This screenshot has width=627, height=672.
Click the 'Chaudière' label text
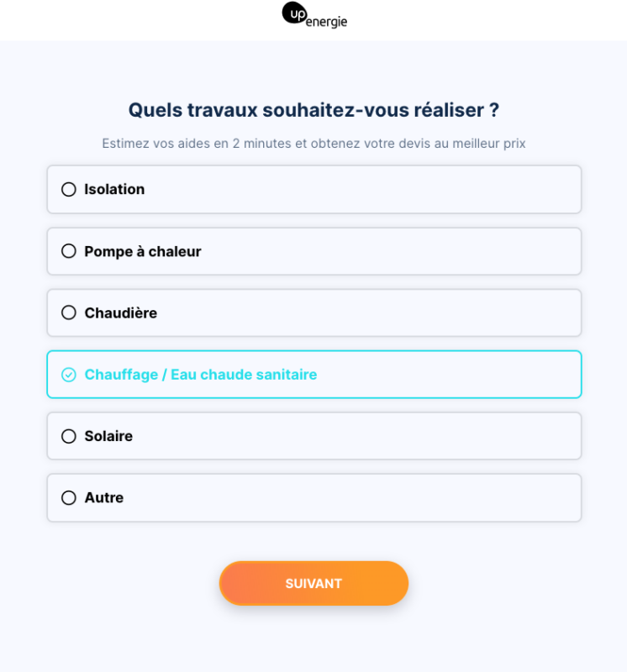coord(120,313)
